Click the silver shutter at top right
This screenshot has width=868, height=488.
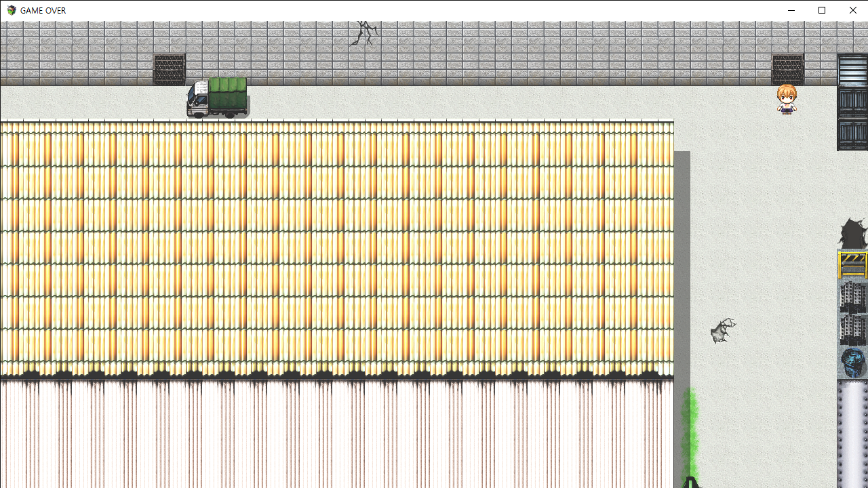click(x=853, y=70)
